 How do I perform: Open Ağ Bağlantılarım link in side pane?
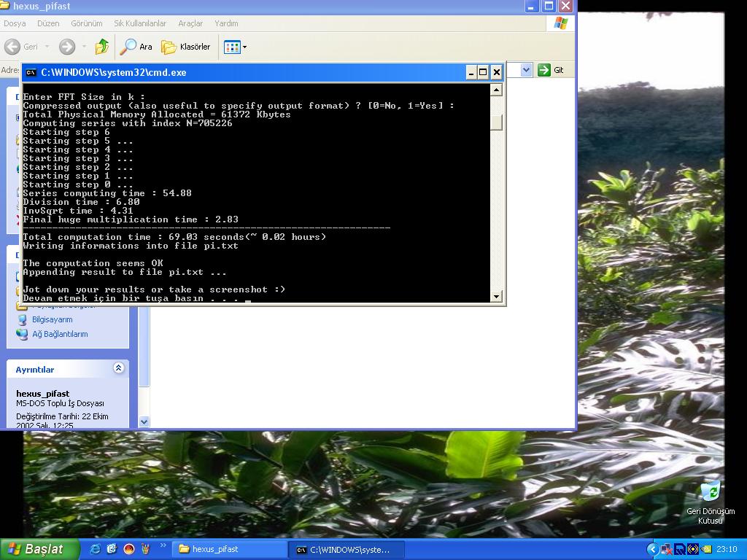(x=60, y=334)
